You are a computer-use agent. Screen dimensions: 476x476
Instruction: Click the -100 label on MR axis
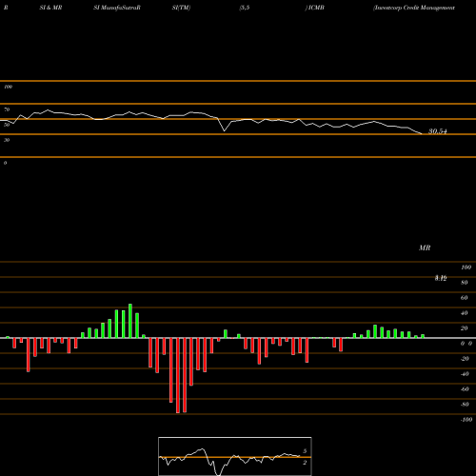(x=466, y=420)
